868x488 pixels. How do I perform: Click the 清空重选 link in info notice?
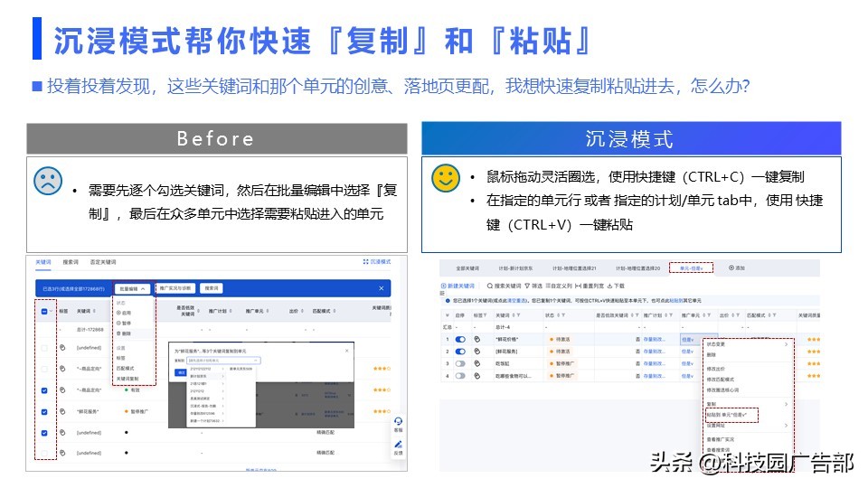point(518,300)
